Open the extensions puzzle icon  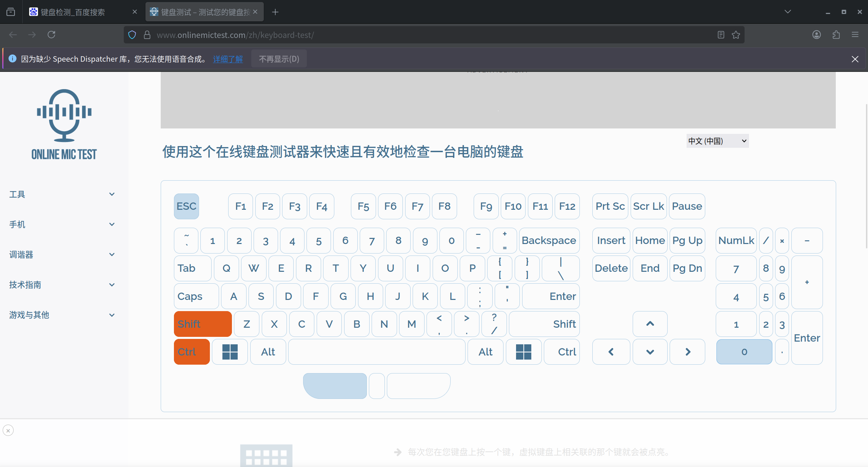[x=836, y=35]
